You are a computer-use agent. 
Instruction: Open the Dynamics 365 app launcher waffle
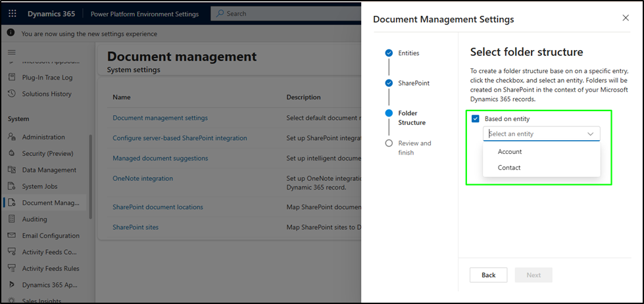[12, 13]
